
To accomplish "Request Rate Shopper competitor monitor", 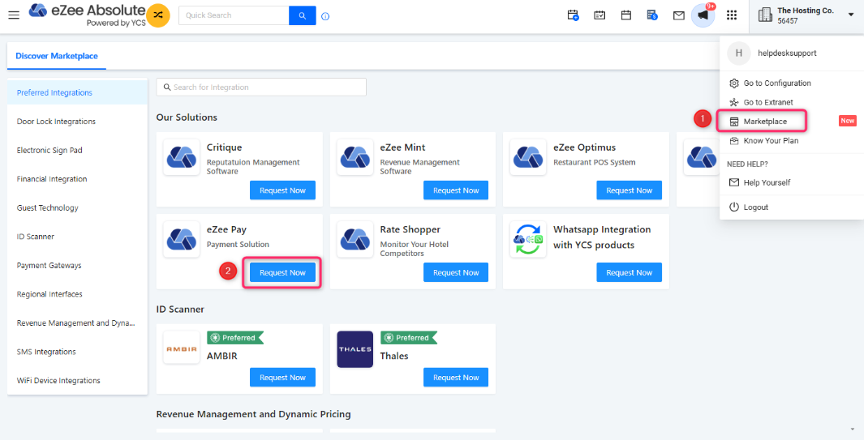I will pyautogui.click(x=456, y=272).
